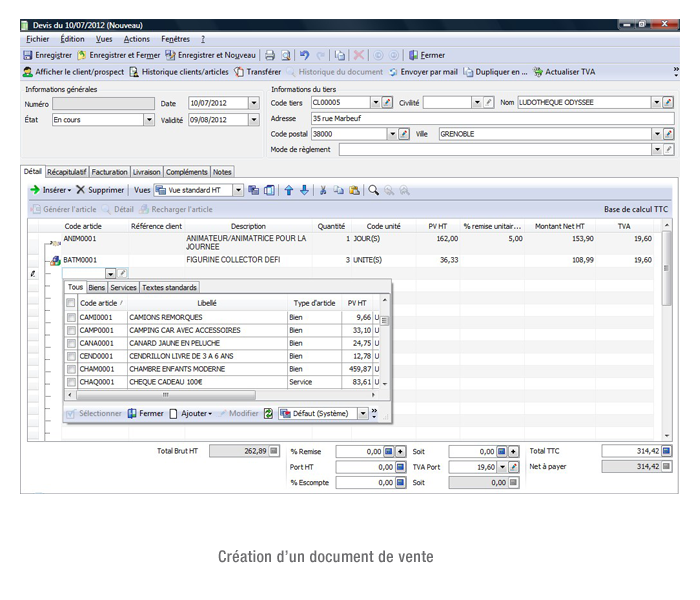Tick the CANA0001 canard jaune checkbox
700x600 pixels.
[71, 343]
